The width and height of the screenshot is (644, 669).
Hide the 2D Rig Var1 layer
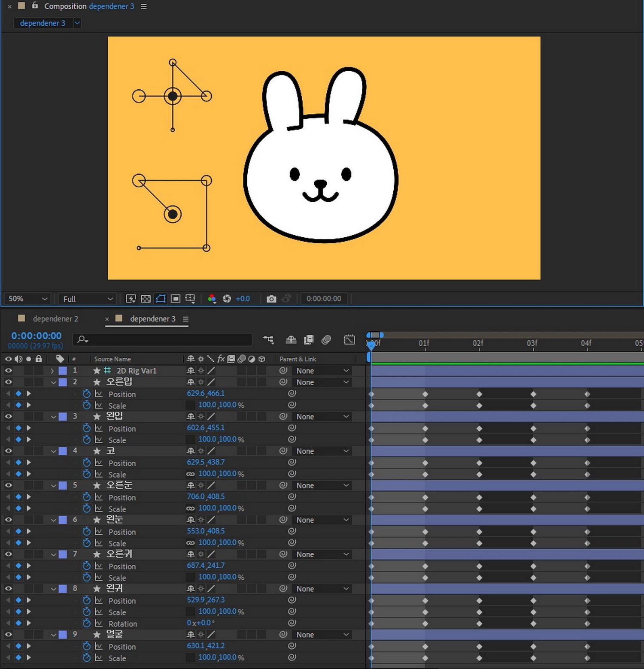click(8, 371)
